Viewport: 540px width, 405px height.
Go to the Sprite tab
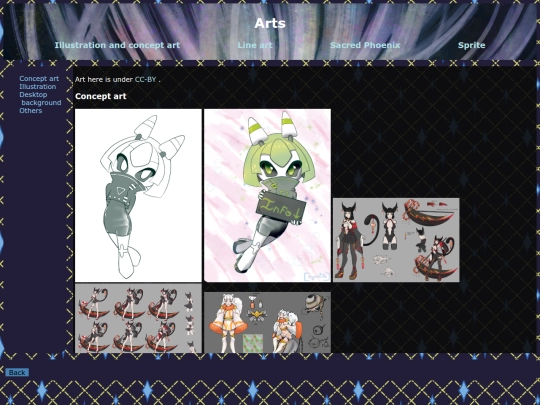471,45
